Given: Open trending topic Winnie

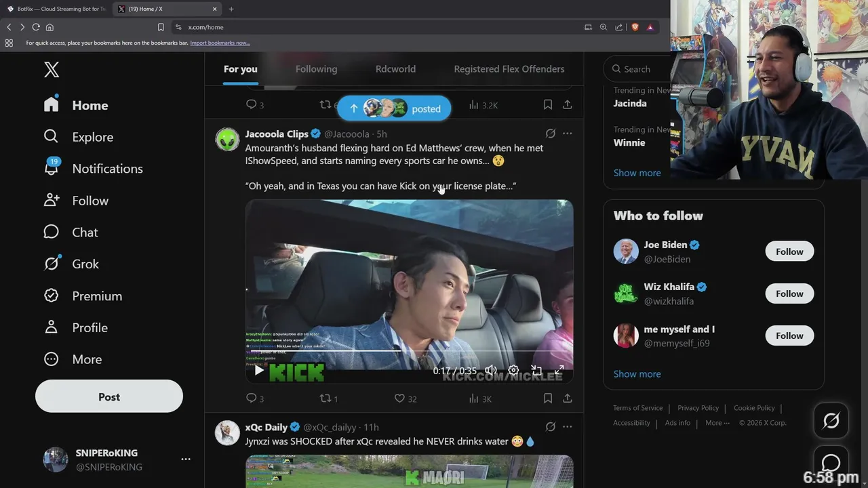Looking at the screenshot, I should pyautogui.click(x=629, y=143).
